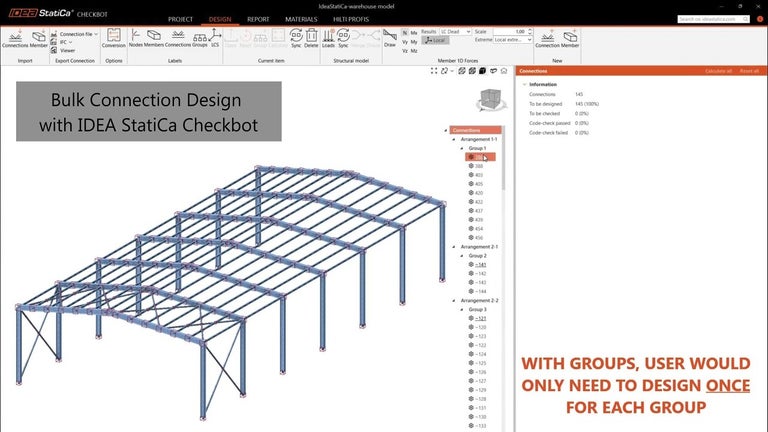Screen dimensions: 768x432
Task: Click the search on ideastatica.com field
Action: click(713, 19)
